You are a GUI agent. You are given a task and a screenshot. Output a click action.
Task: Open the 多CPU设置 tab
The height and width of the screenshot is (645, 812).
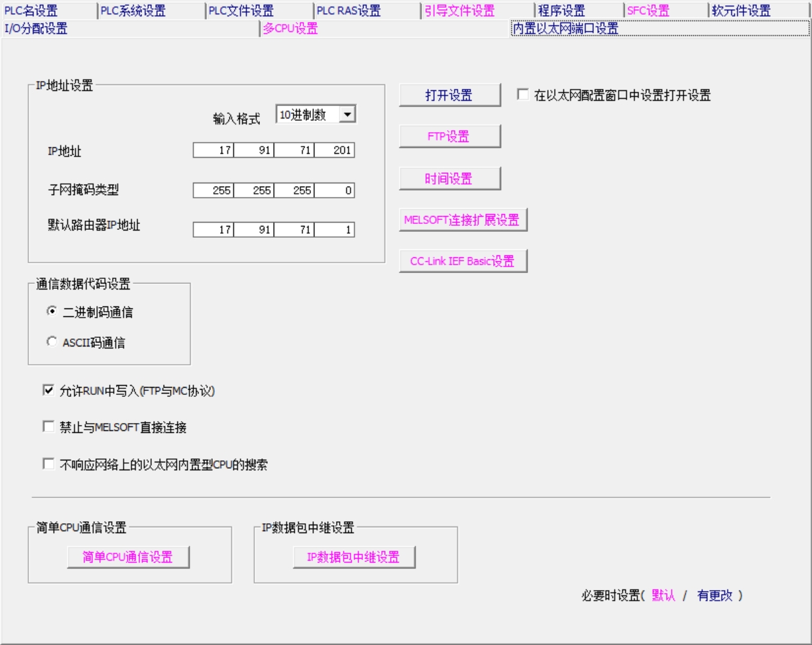pyautogui.click(x=290, y=28)
